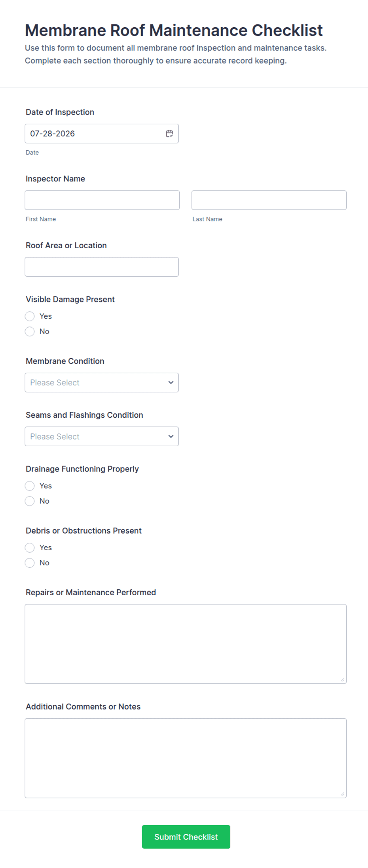This screenshot has height=868, width=368.
Task: Grab the resize handle of the Additional Comments textarea
Action: pos(342,794)
